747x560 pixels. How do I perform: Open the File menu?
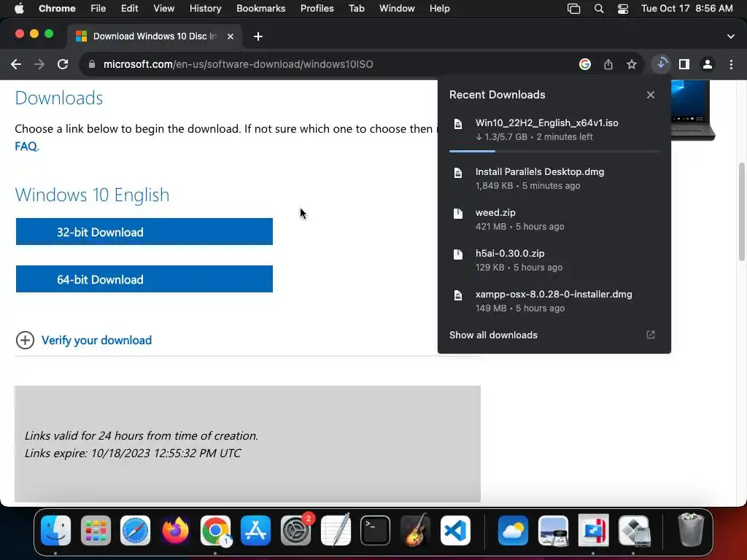(98, 9)
